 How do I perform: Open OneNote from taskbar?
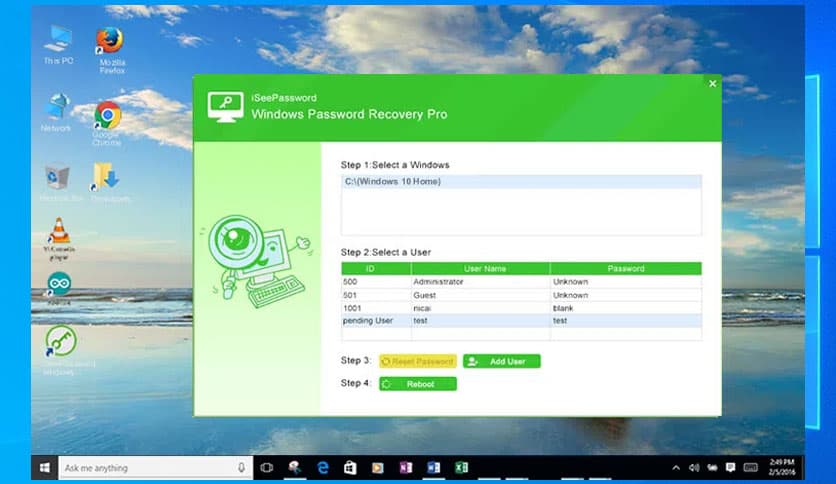pyautogui.click(x=406, y=468)
